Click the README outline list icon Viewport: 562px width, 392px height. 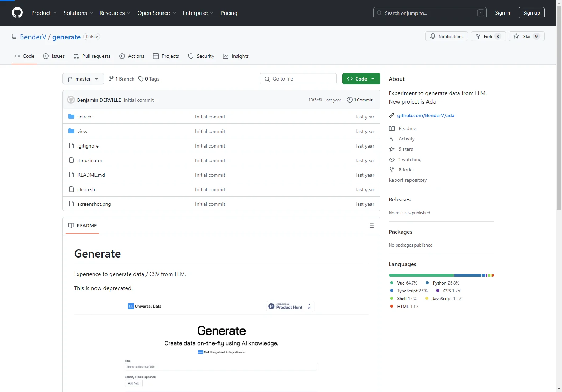(371, 226)
